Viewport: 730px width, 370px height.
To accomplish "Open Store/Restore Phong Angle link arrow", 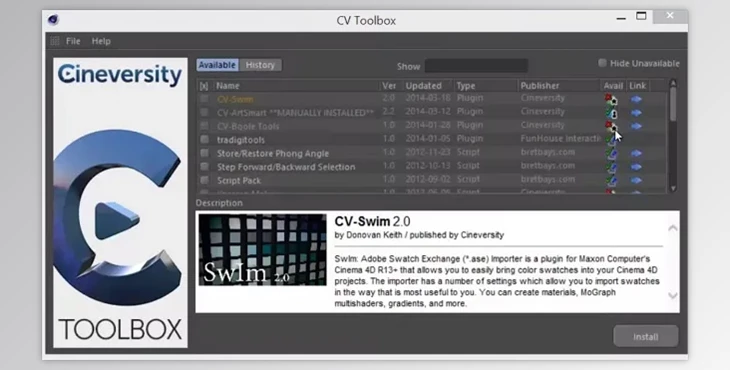I will [x=636, y=153].
